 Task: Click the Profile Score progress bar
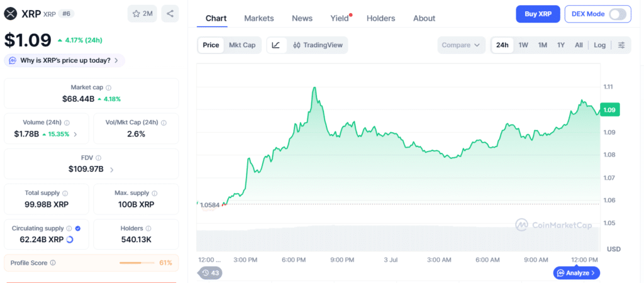point(136,263)
